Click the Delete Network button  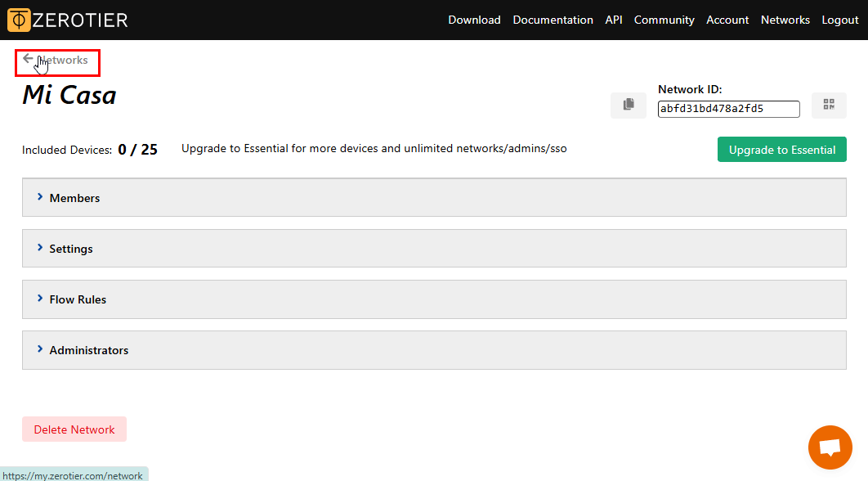(74, 429)
